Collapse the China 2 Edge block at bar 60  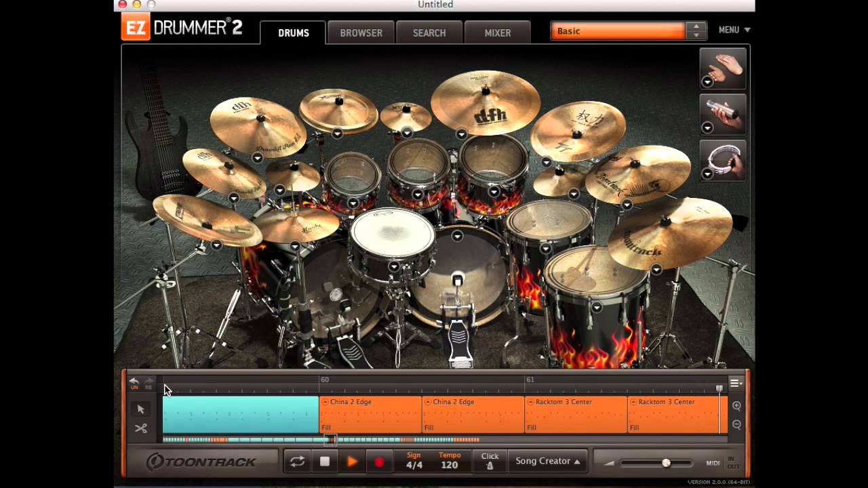pyautogui.click(x=325, y=402)
